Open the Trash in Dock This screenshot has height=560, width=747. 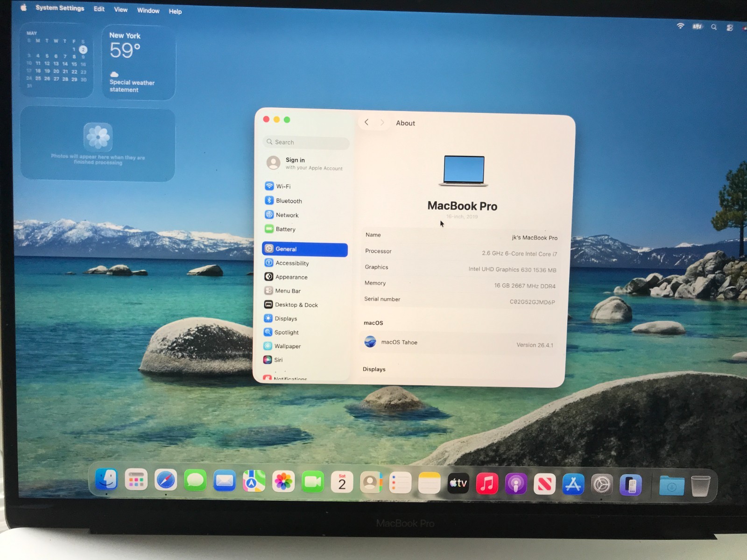pos(700,486)
